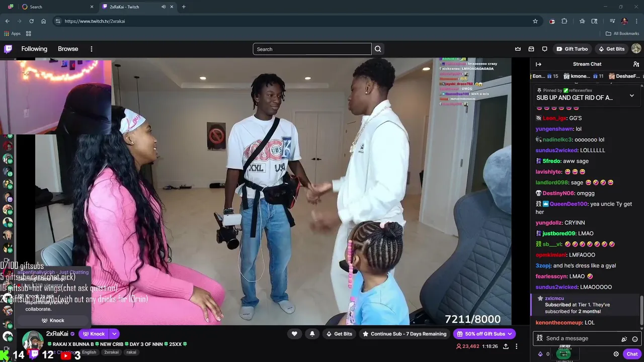The height and width of the screenshot is (362, 644).
Task: View site information icon in address bar
Action: (x=58, y=21)
